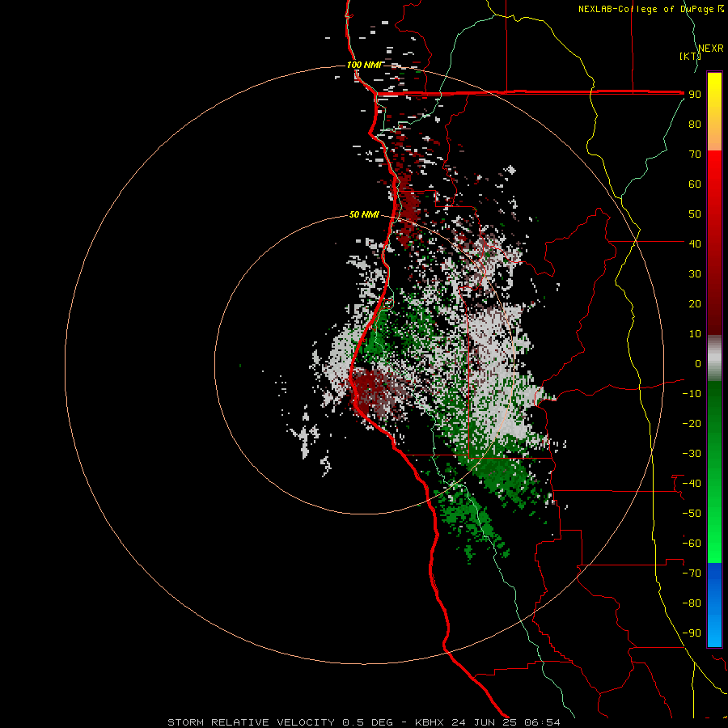Click the 0.5 DEG elevation text in the footer
The width and height of the screenshot is (728, 728).
368,722
